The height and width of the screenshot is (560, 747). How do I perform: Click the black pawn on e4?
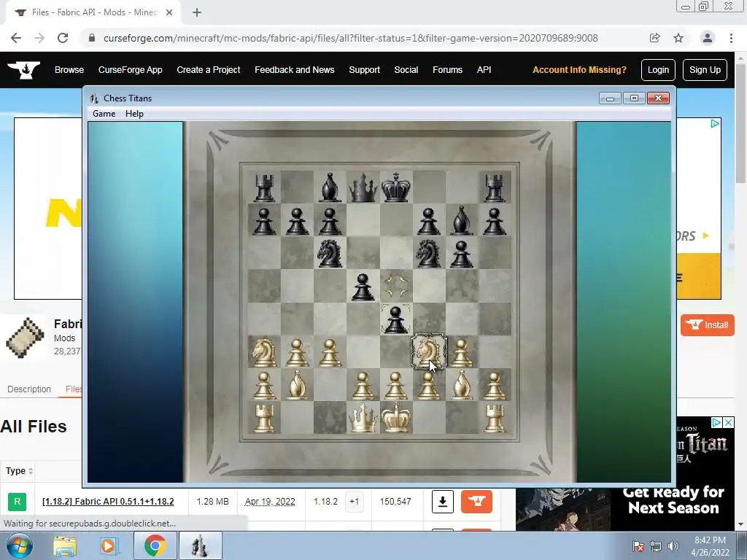(396, 319)
